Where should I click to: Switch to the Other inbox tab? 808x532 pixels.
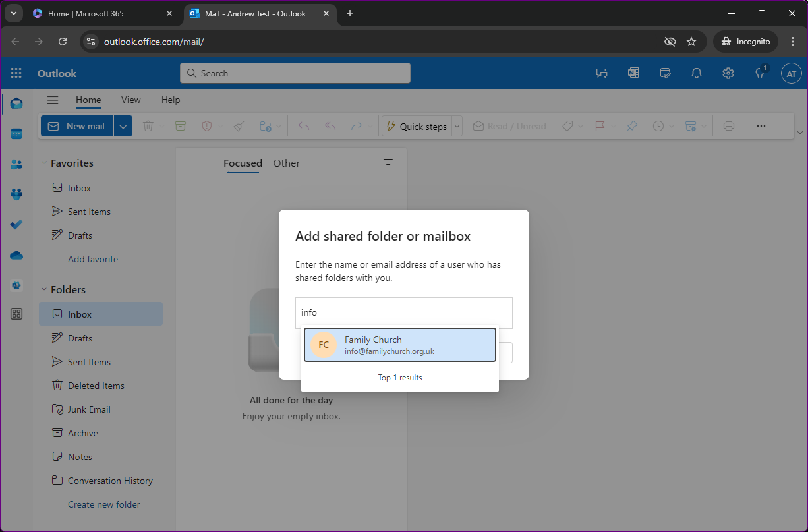click(x=287, y=163)
